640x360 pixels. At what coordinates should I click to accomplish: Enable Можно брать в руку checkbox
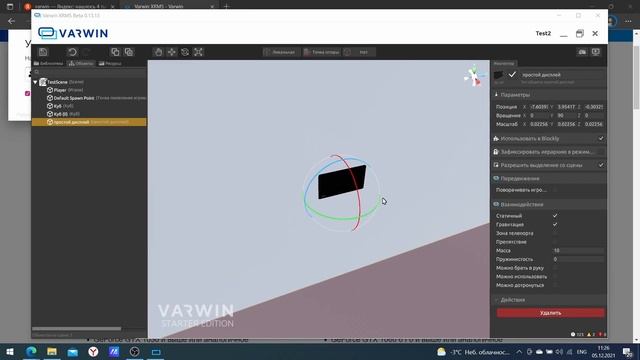click(555, 268)
